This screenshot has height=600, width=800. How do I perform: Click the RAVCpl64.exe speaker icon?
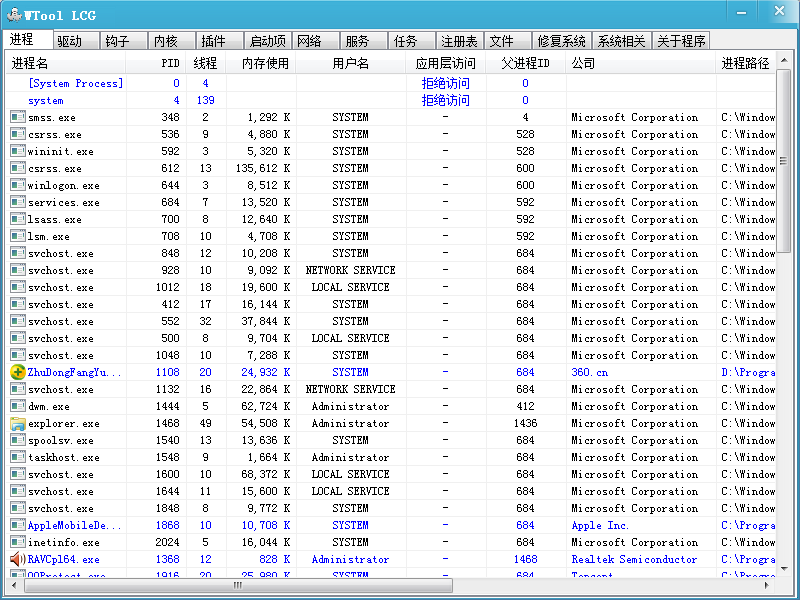pos(17,559)
